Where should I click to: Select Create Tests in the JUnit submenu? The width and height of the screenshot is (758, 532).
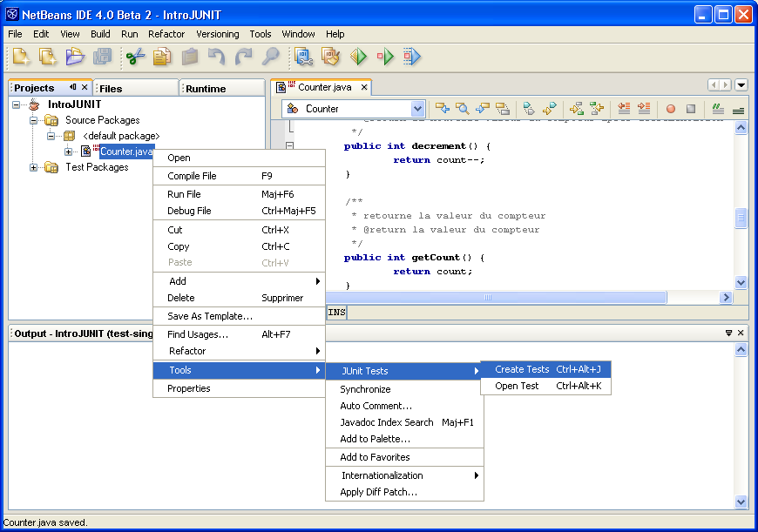tap(545, 370)
